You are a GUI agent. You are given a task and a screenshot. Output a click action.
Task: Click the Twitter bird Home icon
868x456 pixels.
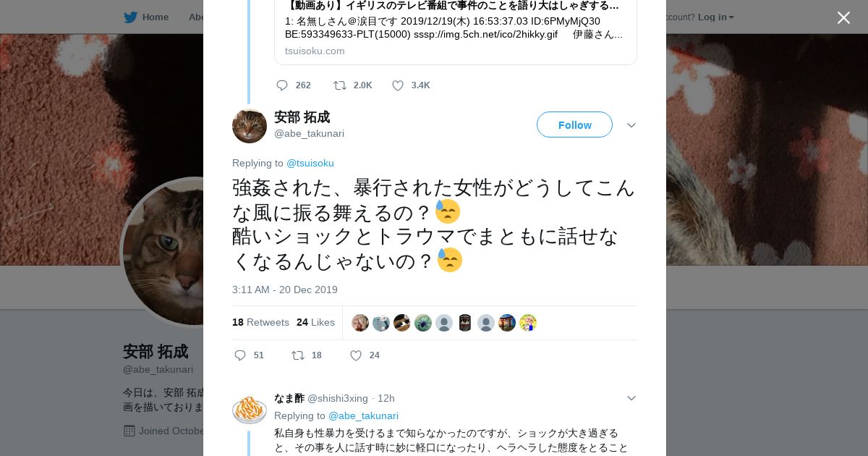point(131,17)
